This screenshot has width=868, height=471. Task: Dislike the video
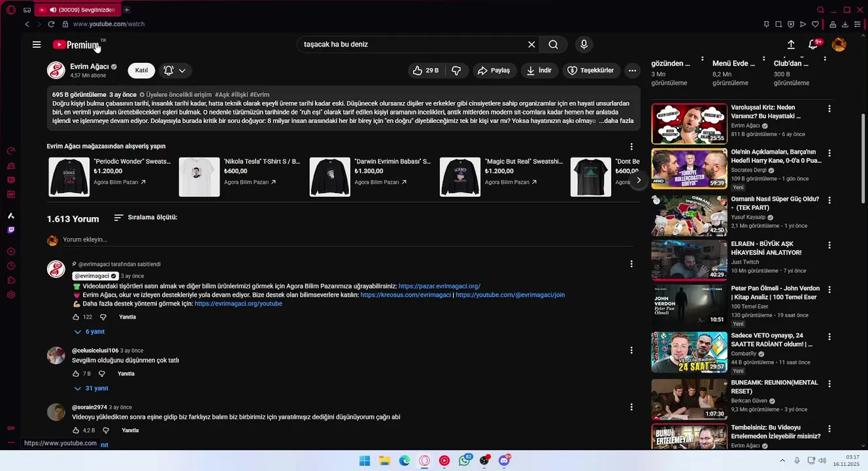457,71
